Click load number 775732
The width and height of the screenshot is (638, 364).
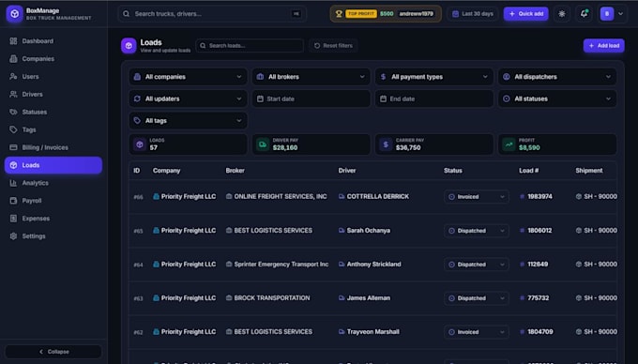click(539, 297)
